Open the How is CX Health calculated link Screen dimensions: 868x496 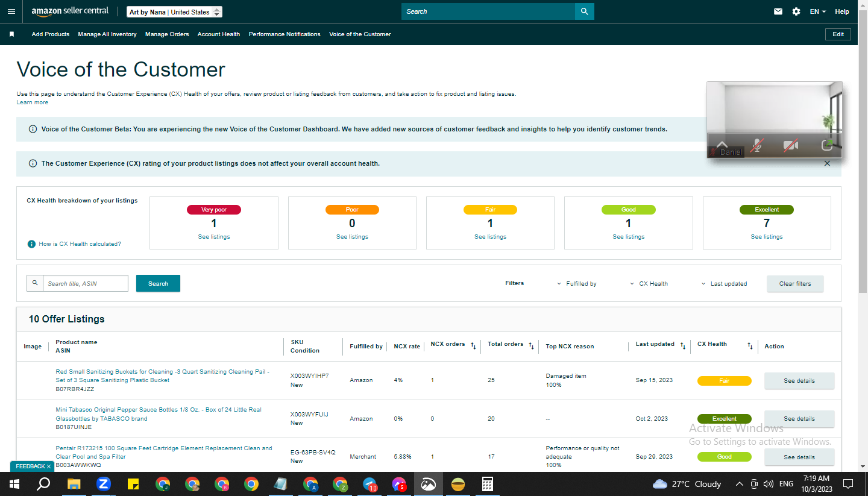[80, 244]
